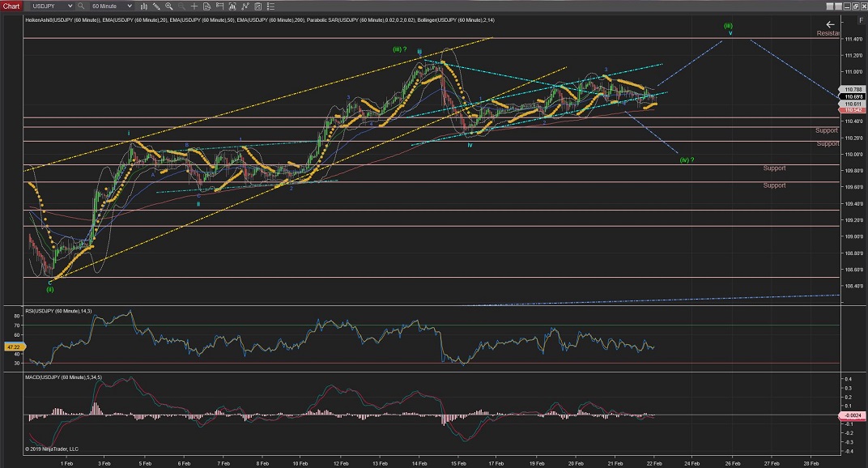Click the instrument search magnifier icon
The image size is (868, 468).
(83, 6)
